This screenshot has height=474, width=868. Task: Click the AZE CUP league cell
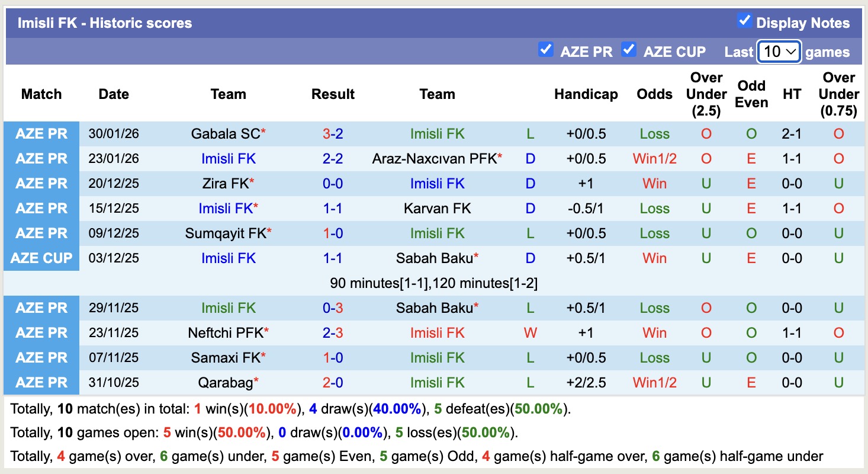point(41,258)
